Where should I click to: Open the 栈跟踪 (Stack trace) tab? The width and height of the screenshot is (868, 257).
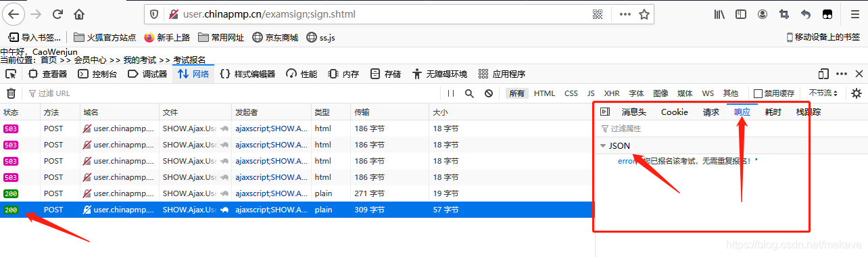809,112
